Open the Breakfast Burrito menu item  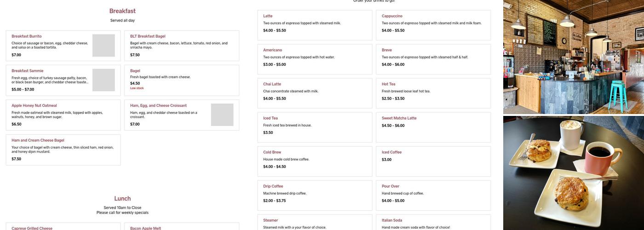[x=51, y=45]
